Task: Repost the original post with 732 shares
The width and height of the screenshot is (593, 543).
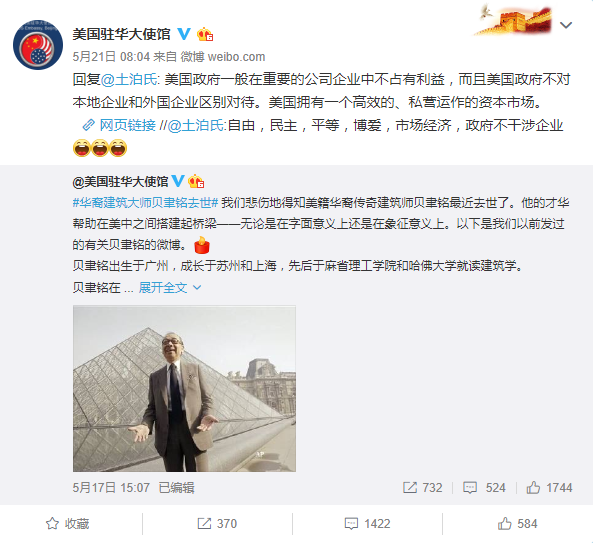Action: point(422,488)
